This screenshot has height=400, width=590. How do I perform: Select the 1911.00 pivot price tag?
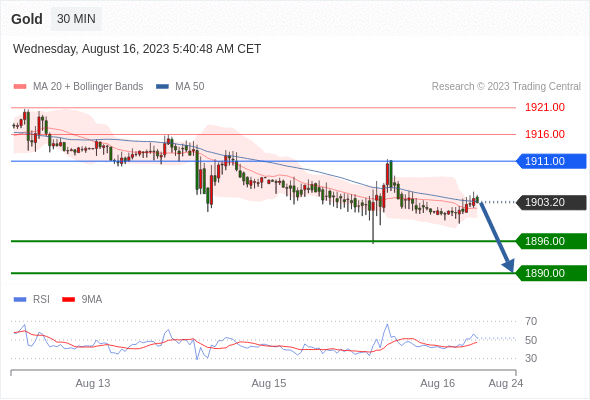(551, 161)
